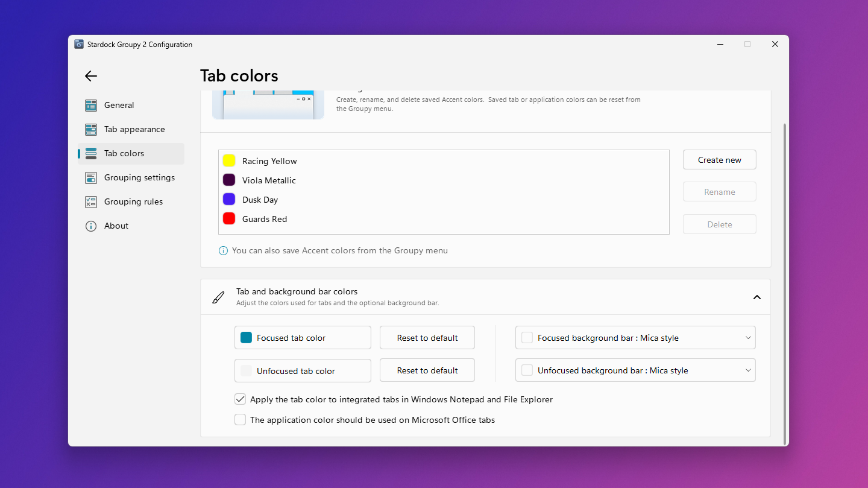Close the Groupy Configuration window

point(775,44)
